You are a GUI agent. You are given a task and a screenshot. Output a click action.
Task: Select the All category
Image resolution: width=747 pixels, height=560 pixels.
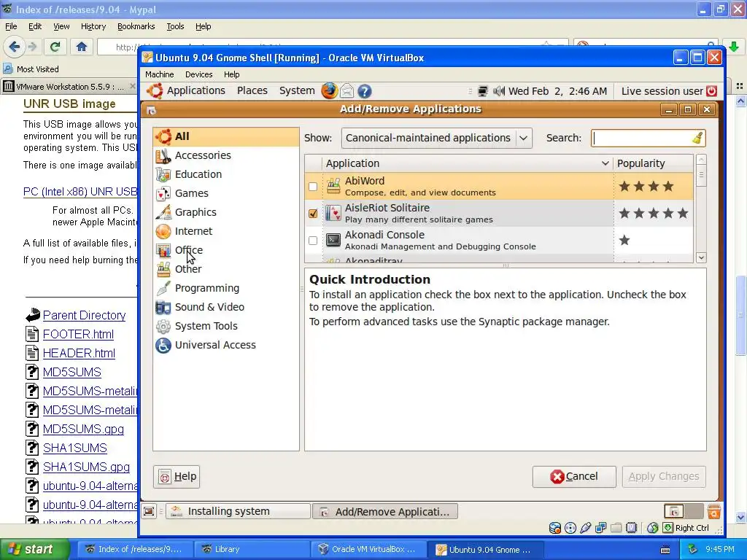[x=226, y=136]
